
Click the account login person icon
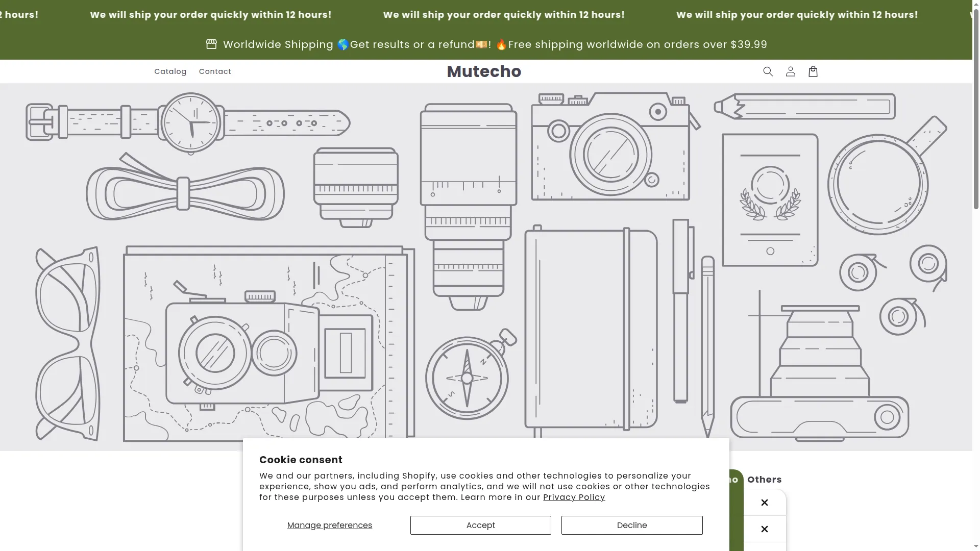[x=790, y=71]
